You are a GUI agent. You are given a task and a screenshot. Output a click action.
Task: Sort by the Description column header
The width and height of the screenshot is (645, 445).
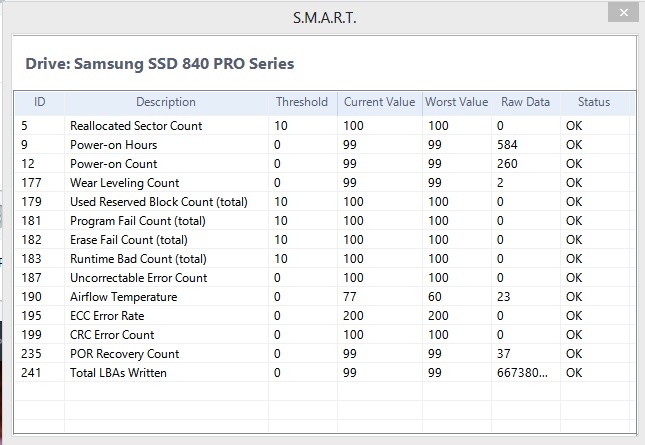coord(166,102)
